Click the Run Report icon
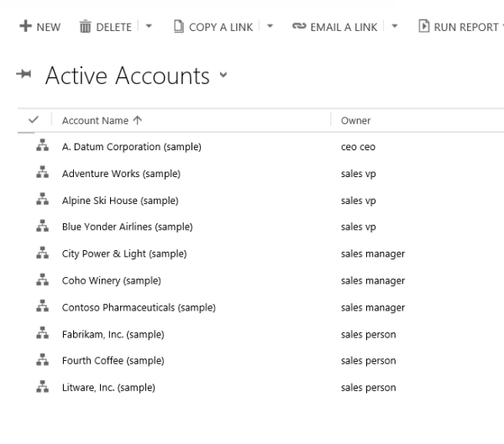The height and width of the screenshot is (444, 504). coord(424,27)
